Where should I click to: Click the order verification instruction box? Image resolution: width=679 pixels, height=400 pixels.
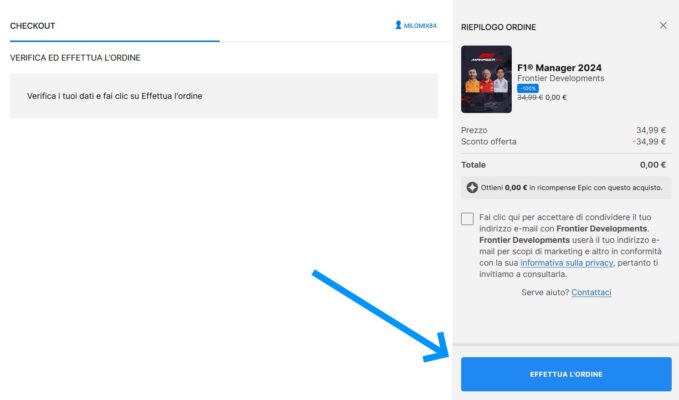click(224, 96)
